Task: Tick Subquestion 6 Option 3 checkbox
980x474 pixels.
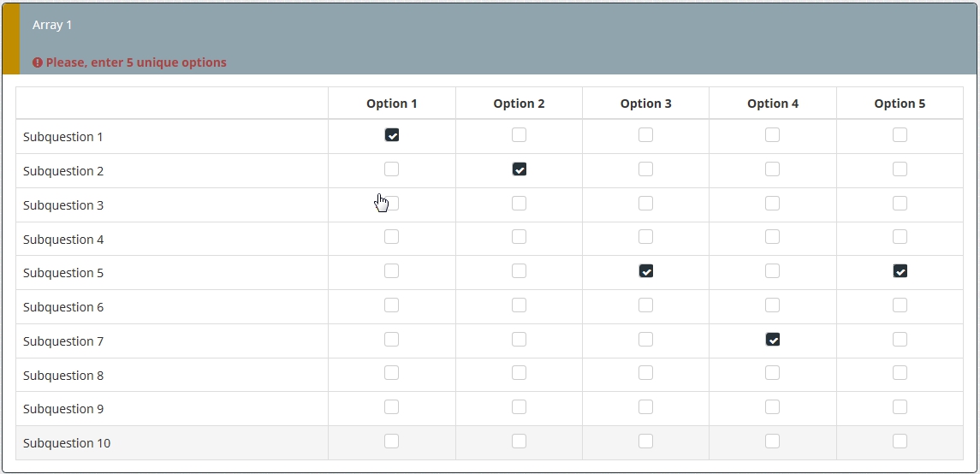Action: tap(646, 305)
